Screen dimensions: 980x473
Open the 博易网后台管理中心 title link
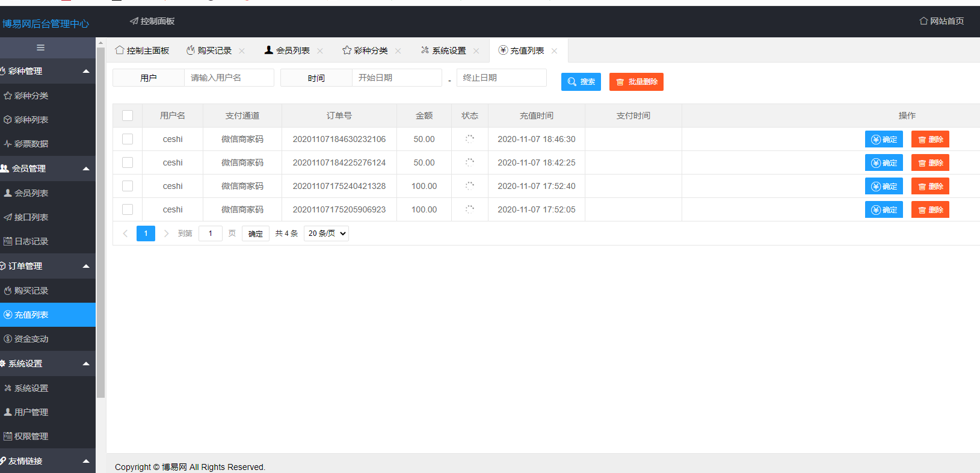46,23
